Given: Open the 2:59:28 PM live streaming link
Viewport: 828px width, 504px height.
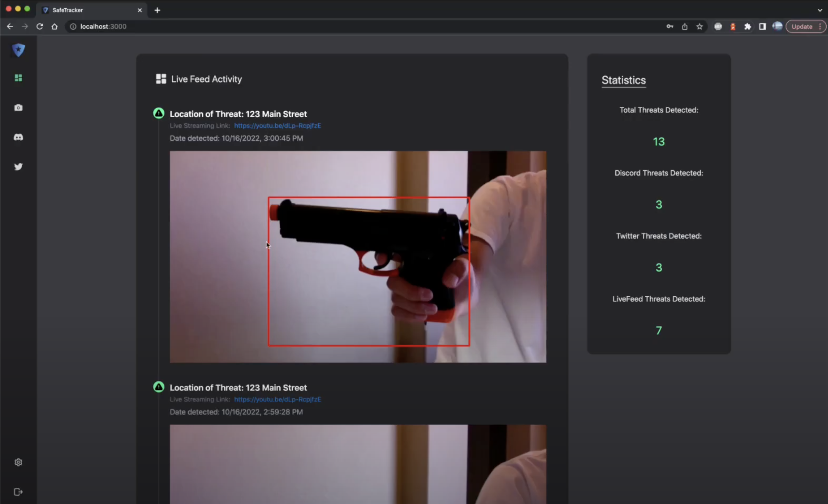Looking at the screenshot, I should coord(277,399).
